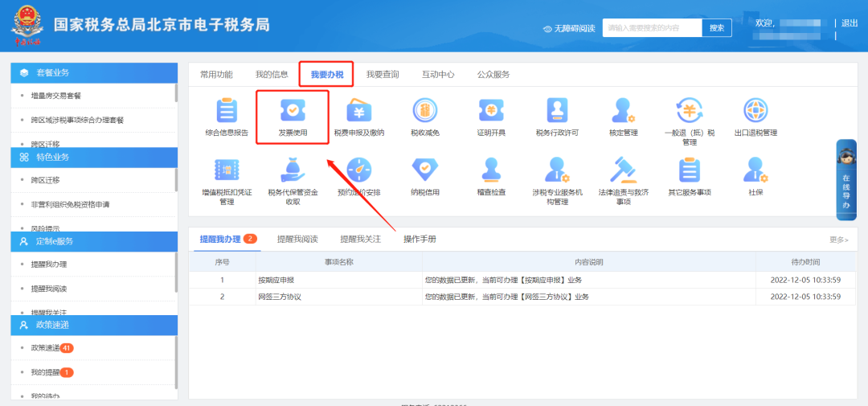This screenshot has width=868, height=406.
Task: Click the 定制e服务 panel scrollbar
Action: pyautogui.click(x=176, y=272)
